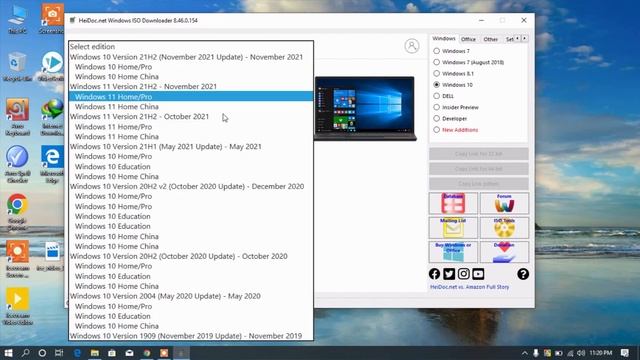
Task: Open Task View on the taskbar
Action: coord(59,353)
